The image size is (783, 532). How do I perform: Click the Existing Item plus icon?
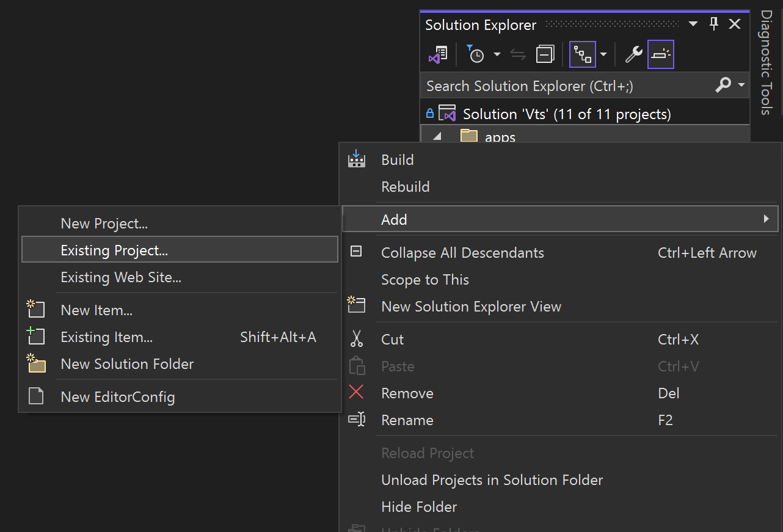[x=36, y=336]
